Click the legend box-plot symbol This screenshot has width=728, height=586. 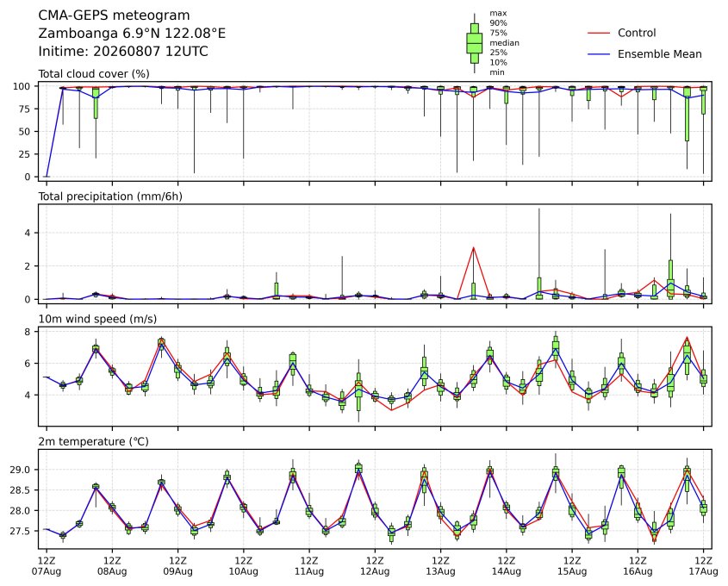point(474,43)
